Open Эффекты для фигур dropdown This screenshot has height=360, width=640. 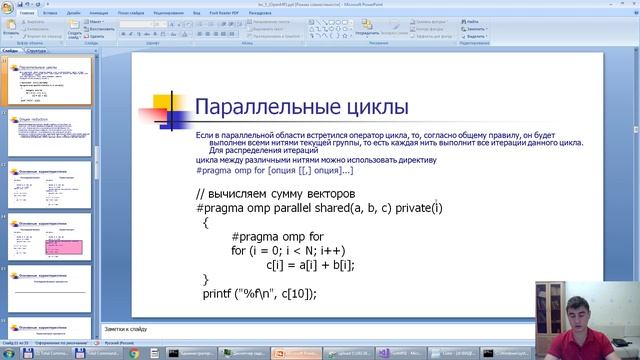pos(431,36)
